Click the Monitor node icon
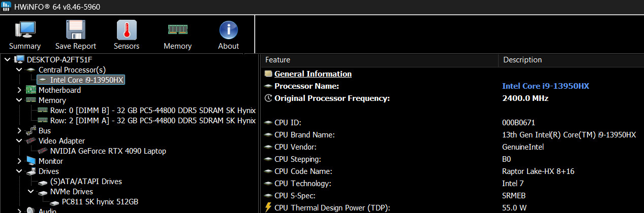 [30, 161]
